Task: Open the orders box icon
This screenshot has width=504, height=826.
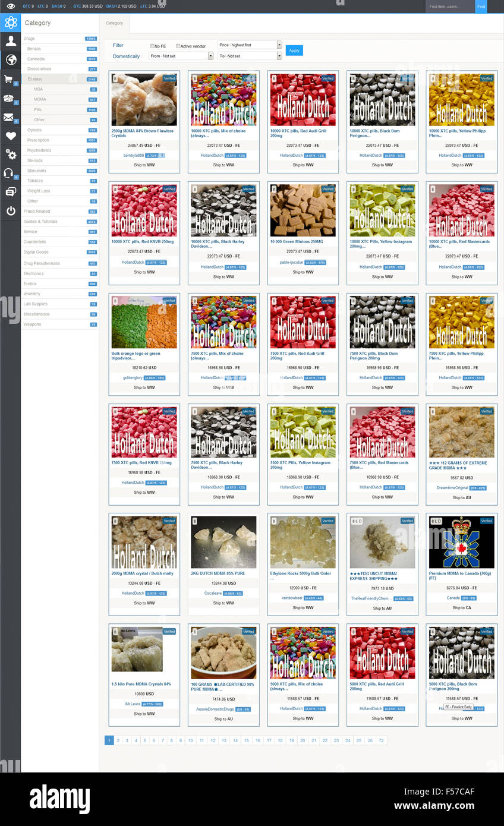Action: (9, 99)
